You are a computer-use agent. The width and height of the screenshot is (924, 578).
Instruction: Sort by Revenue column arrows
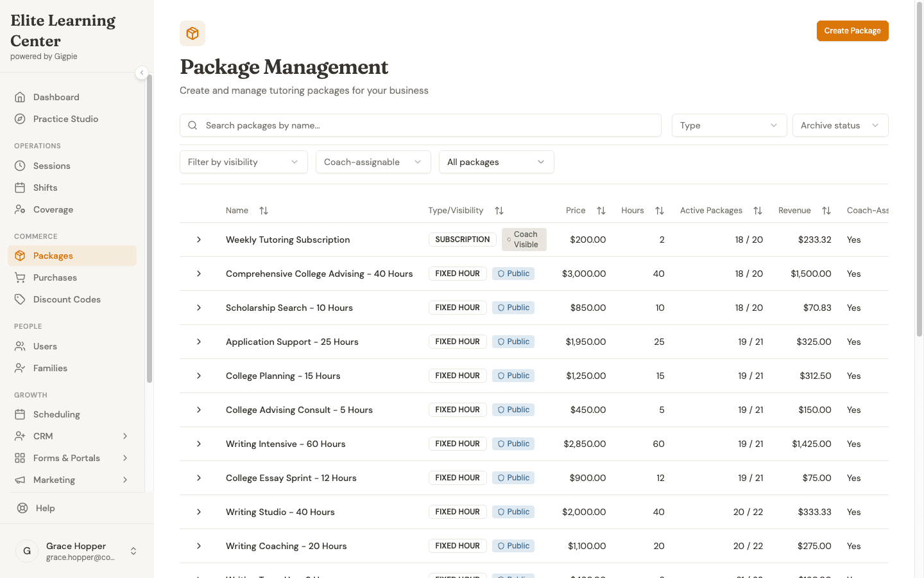click(x=826, y=211)
